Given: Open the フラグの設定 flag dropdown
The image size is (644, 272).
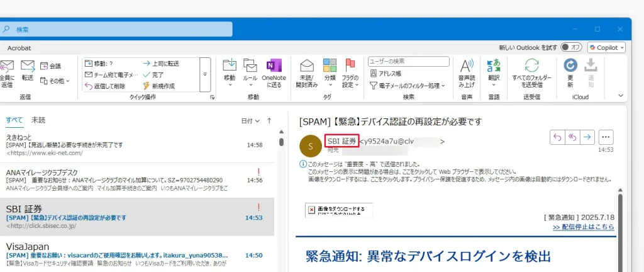Looking at the screenshot, I should pyautogui.click(x=350, y=73).
